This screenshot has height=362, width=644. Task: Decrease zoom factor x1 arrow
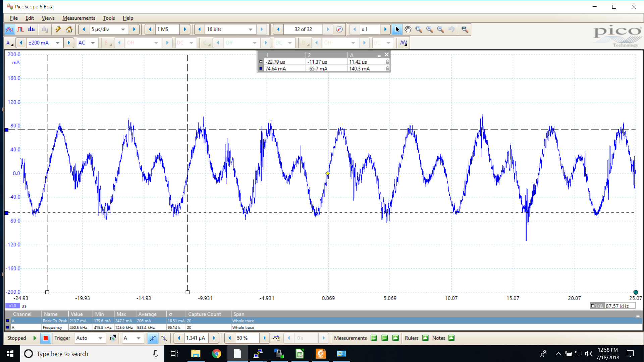point(355,29)
